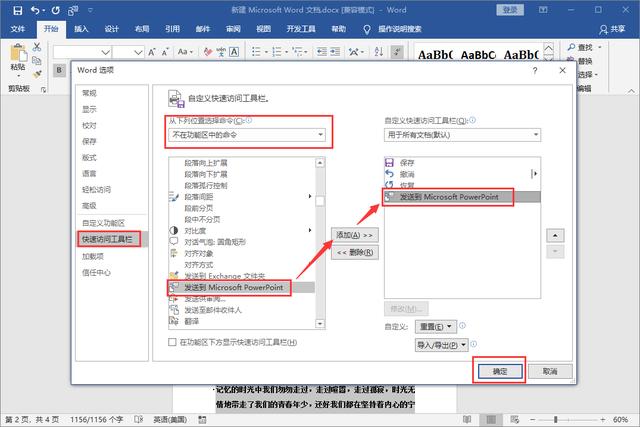Image resolution: width=640 pixels, height=427 pixels.
Task: Click the 共享 share button
Action: (612, 29)
